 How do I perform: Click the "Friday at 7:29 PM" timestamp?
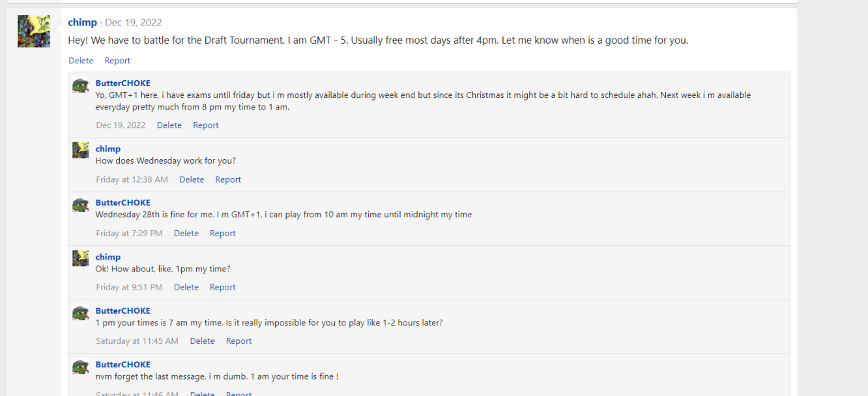(x=129, y=234)
